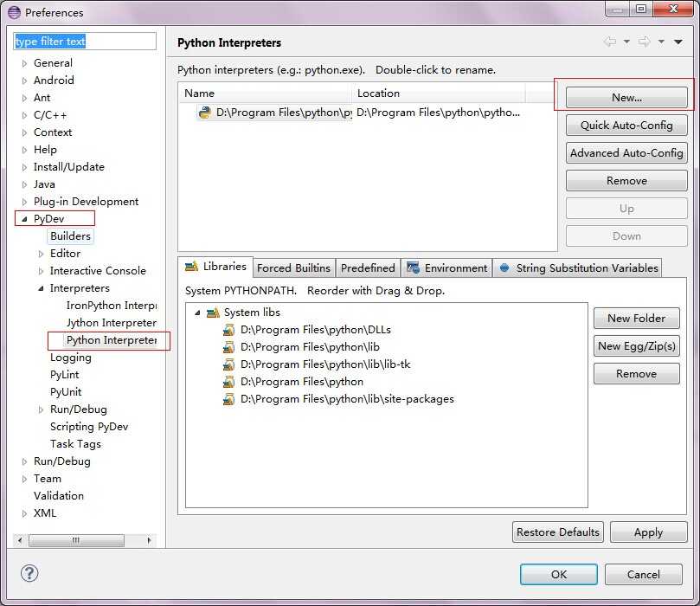Click the horizontal scrollbar in the tree panel
Image resolution: width=700 pixels, height=606 pixels.
pyautogui.click(x=85, y=540)
